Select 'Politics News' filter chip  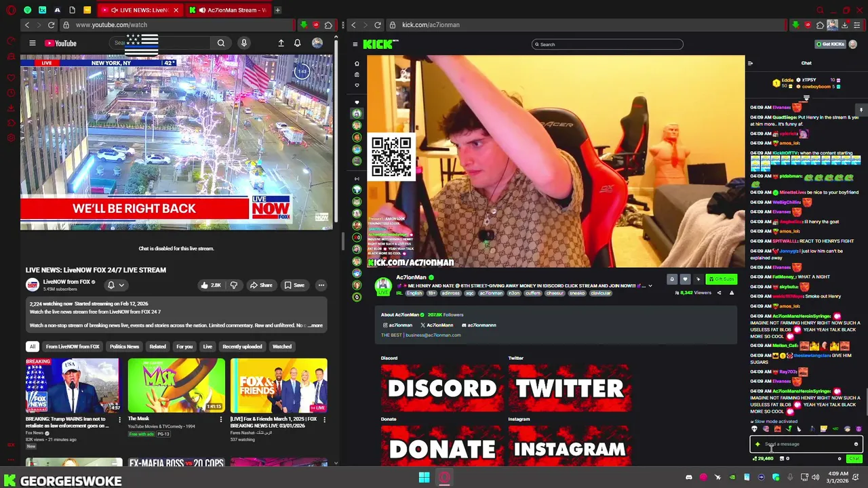[124, 346]
